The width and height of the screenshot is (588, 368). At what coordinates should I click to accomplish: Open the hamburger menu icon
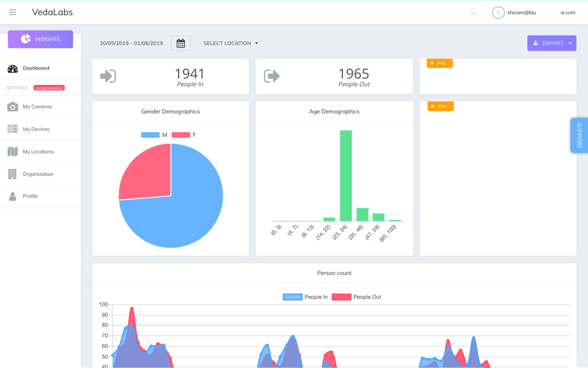pyautogui.click(x=12, y=12)
